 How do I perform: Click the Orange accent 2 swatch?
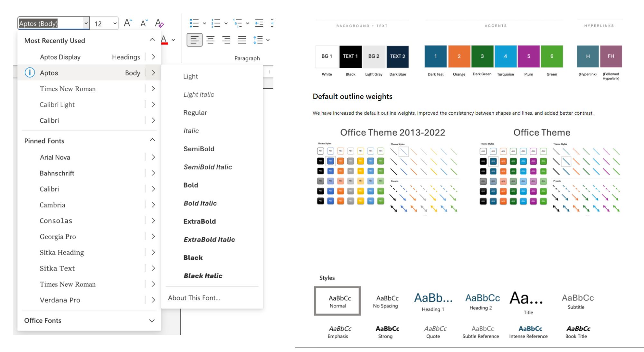[459, 56]
